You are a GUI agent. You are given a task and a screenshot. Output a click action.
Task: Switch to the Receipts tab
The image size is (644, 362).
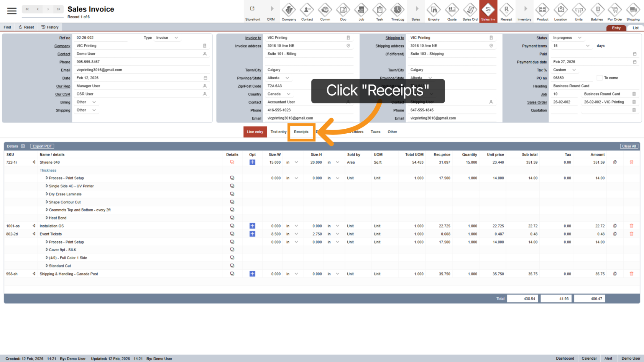point(301,132)
